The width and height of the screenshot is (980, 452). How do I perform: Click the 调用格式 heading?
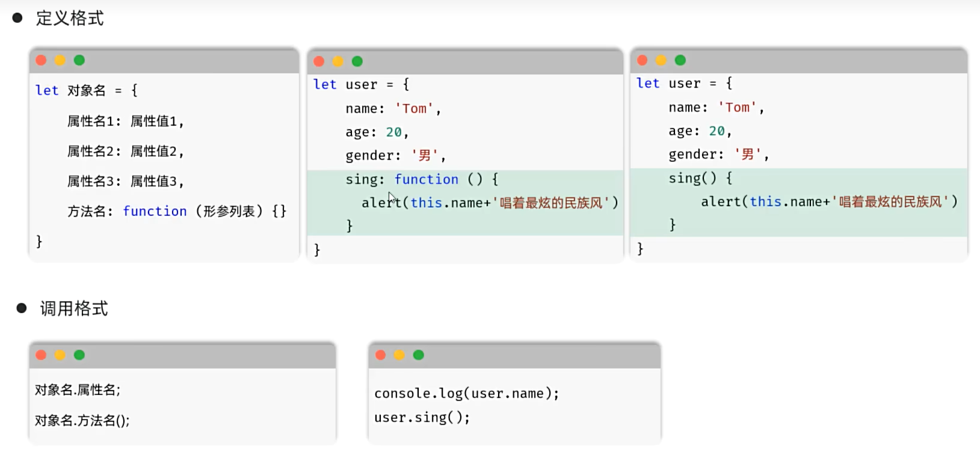(73, 309)
